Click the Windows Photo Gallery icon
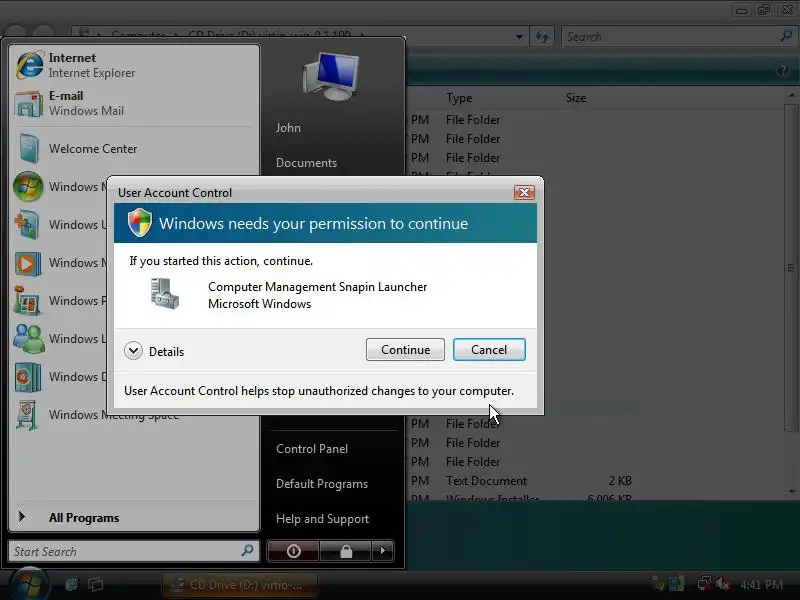800x600 pixels. point(27,301)
